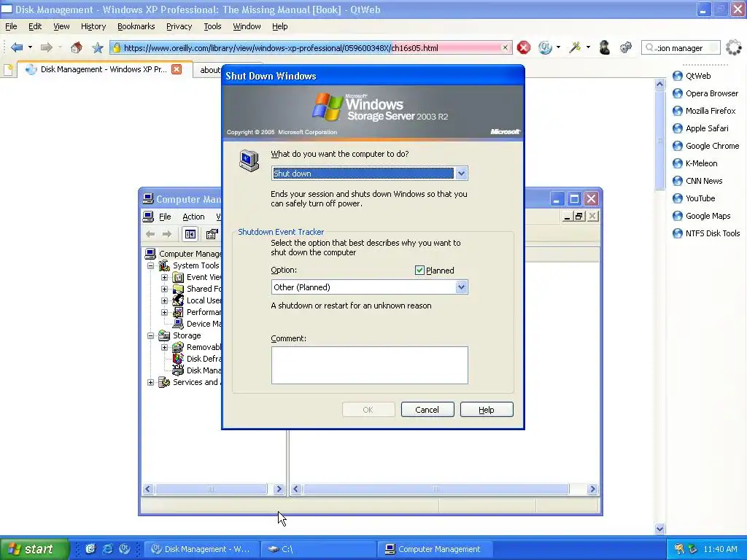The height and width of the screenshot is (560, 747).
Task: Click Cancel in Shut Down Windows
Action: click(427, 410)
